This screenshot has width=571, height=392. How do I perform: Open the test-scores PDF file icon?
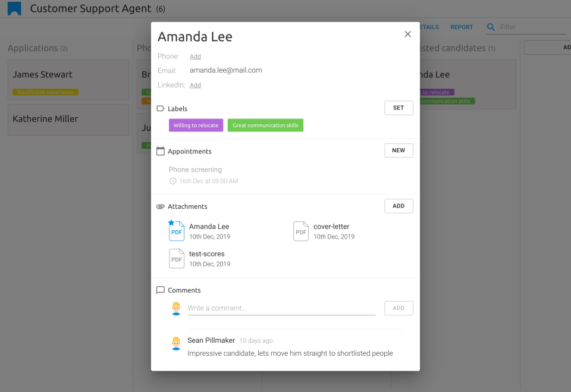pyautogui.click(x=177, y=259)
